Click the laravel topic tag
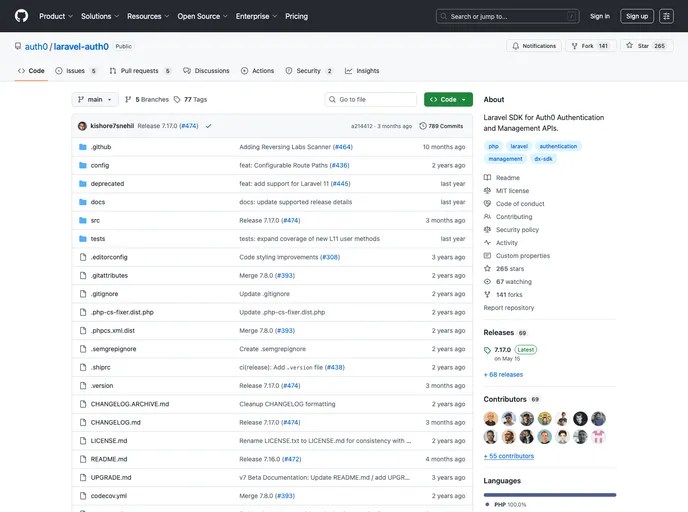The width and height of the screenshot is (688, 512). [x=519, y=146]
